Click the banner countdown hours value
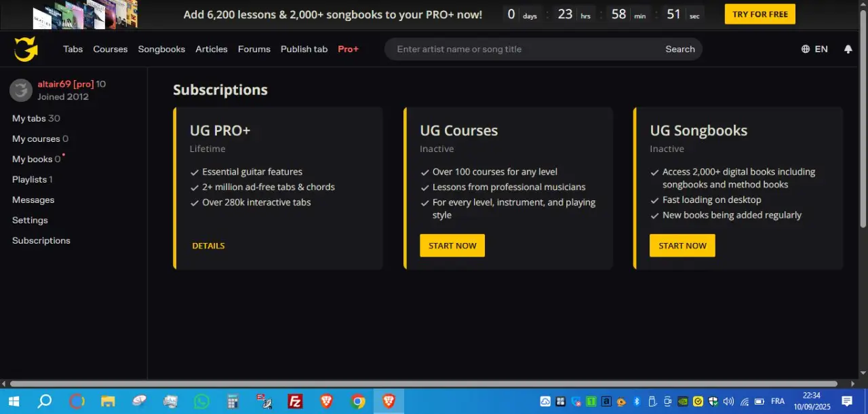Image resolution: width=868 pixels, height=414 pixels. tap(565, 14)
